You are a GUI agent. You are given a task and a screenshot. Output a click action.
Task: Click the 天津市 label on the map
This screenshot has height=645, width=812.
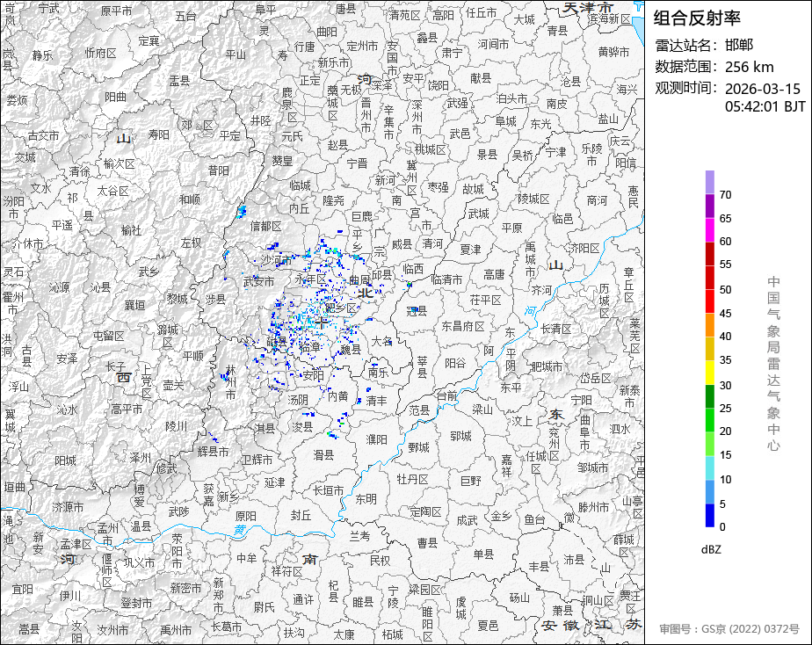[588, 8]
